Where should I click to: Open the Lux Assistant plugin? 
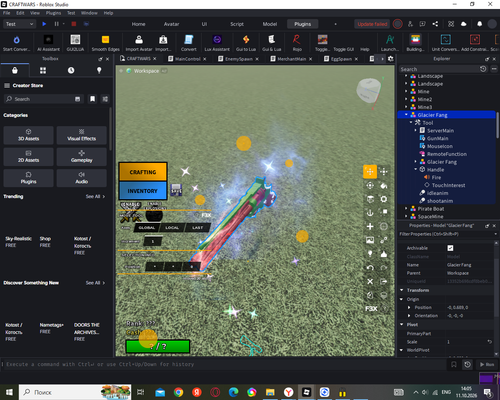tap(217, 40)
